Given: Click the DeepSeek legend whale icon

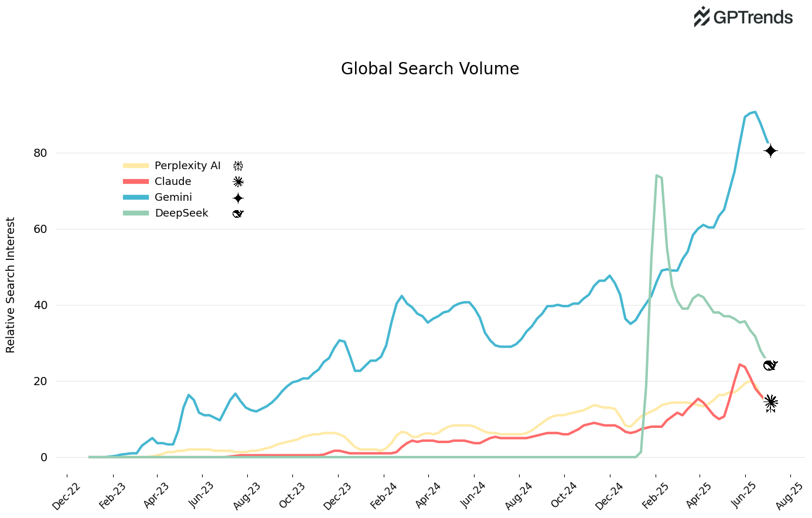Looking at the screenshot, I should click(238, 214).
